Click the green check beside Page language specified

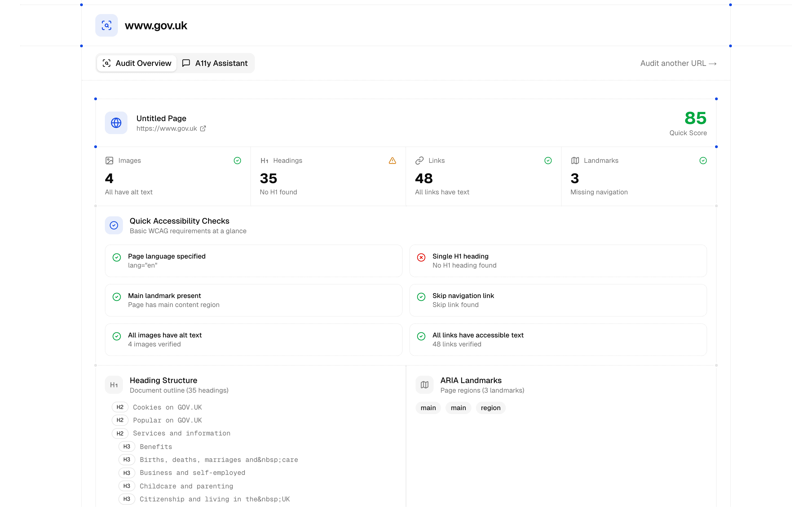pos(116,257)
